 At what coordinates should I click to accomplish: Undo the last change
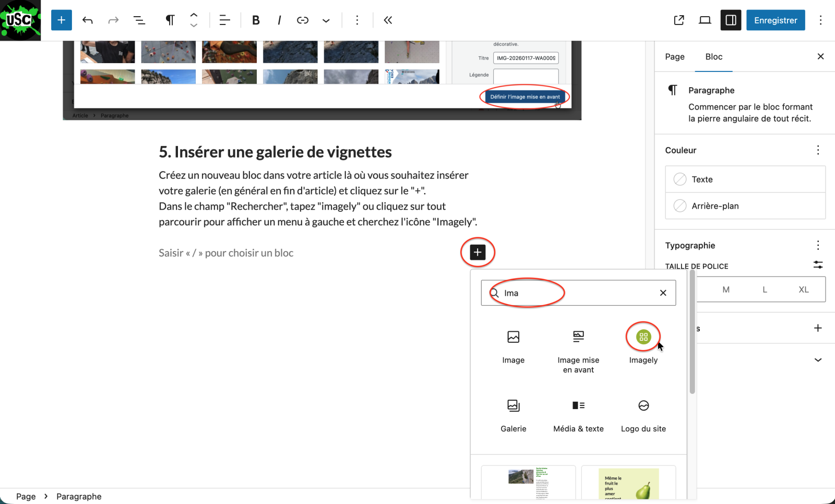pyautogui.click(x=88, y=20)
